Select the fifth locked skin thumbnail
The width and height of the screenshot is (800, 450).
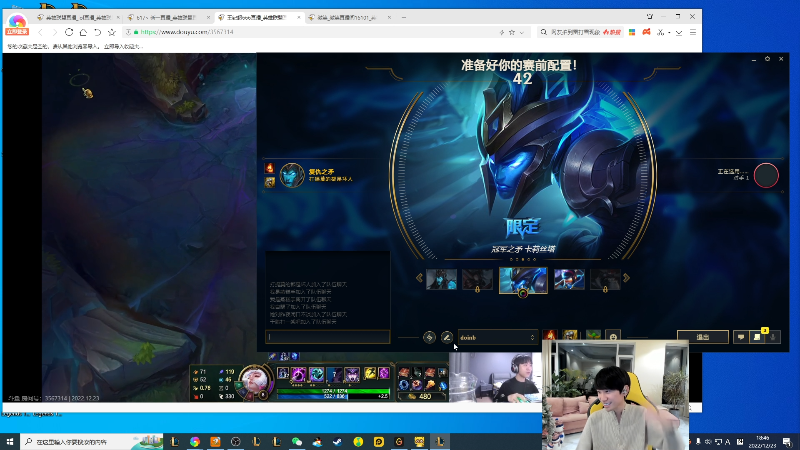pos(605,280)
